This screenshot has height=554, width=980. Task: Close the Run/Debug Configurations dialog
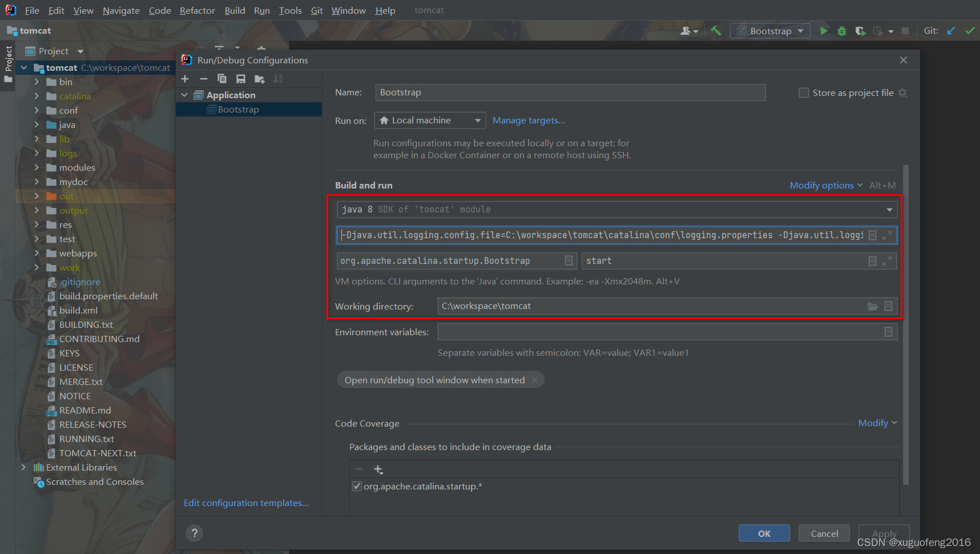pos(904,60)
